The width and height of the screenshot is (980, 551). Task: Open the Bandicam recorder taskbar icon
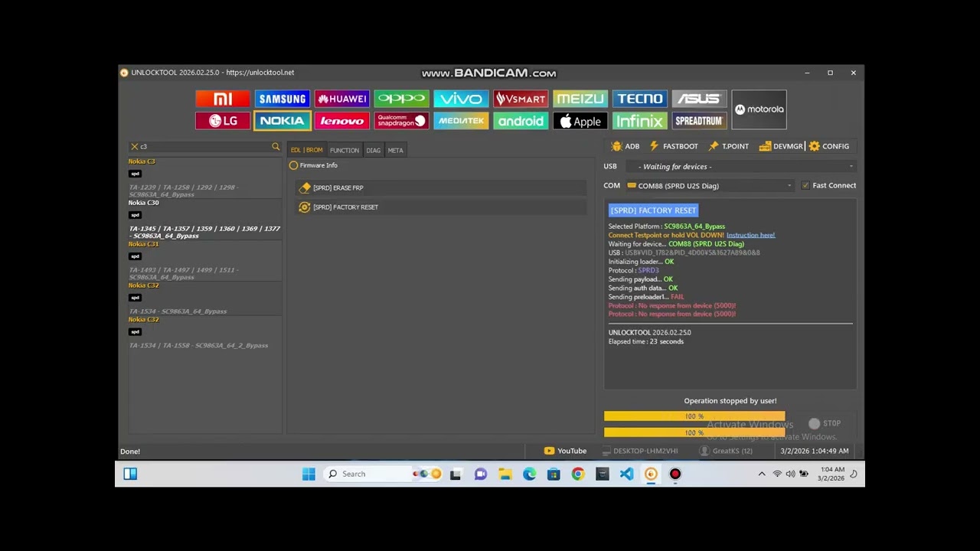point(675,474)
